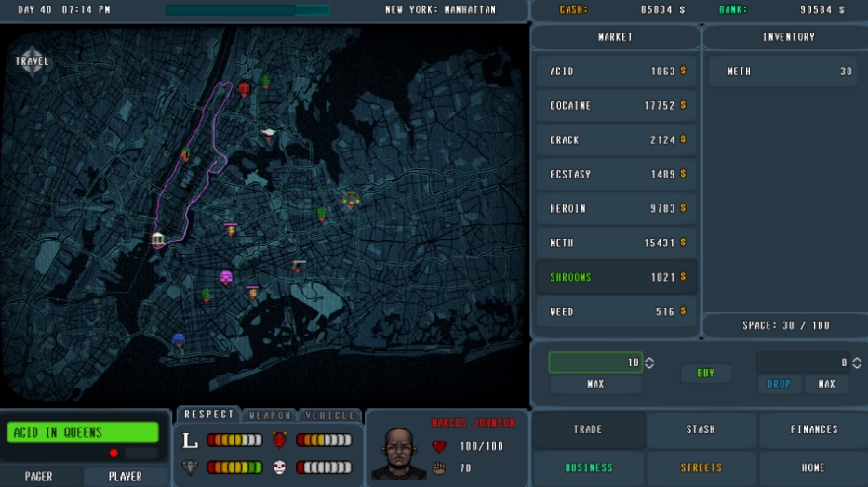Select the upper pink dollar marker in Brooklyn
The image size is (868, 487).
[x=231, y=229]
